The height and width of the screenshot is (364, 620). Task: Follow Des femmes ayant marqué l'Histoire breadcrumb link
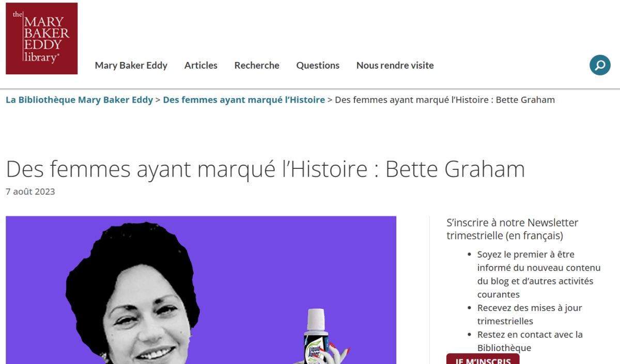(244, 100)
